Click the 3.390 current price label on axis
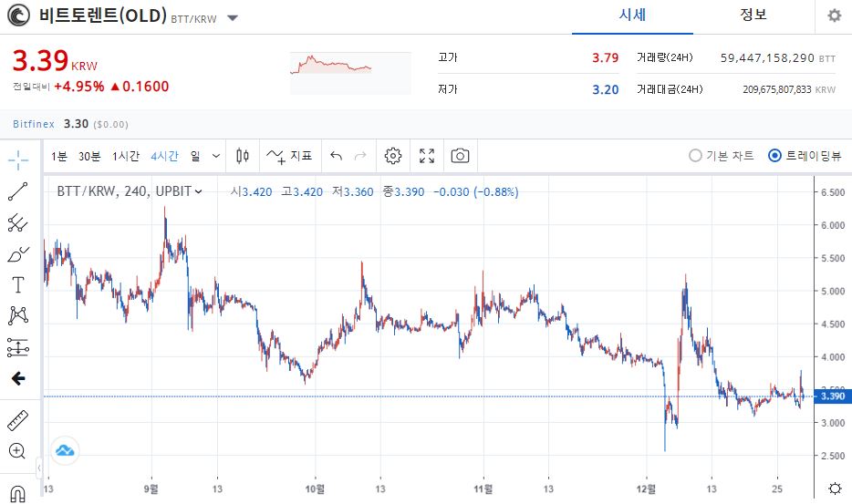 (x=833, y=396)
